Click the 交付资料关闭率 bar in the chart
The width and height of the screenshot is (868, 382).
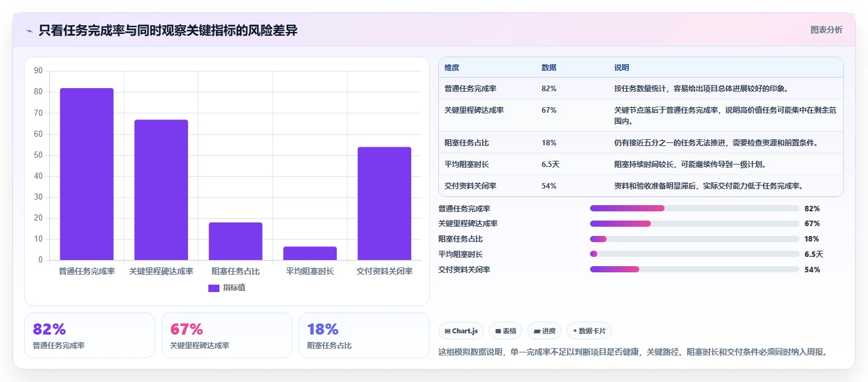(385, 203)
